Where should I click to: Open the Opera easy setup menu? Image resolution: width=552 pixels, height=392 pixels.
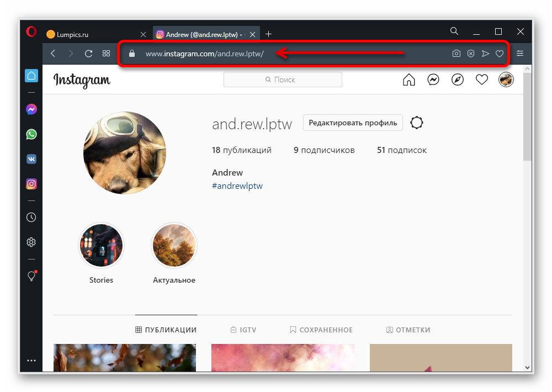click(520, 54)
